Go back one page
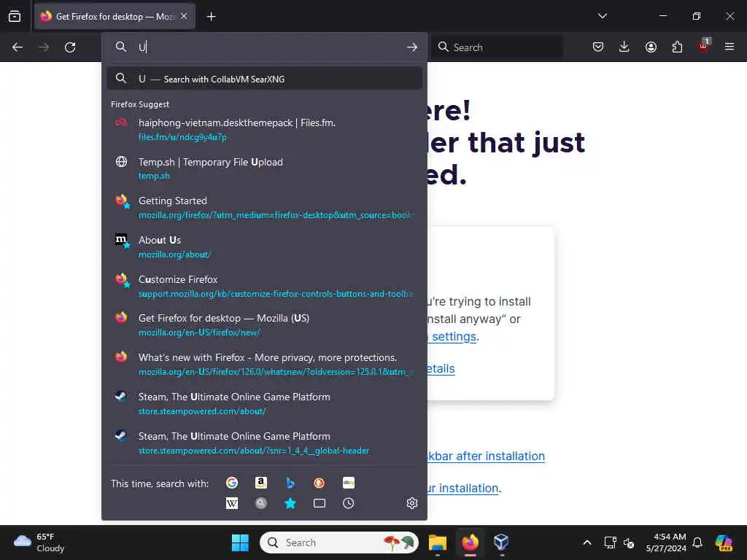Image resolution: width=747 pixels, height=560 pixels. click(x=18, y=47)
